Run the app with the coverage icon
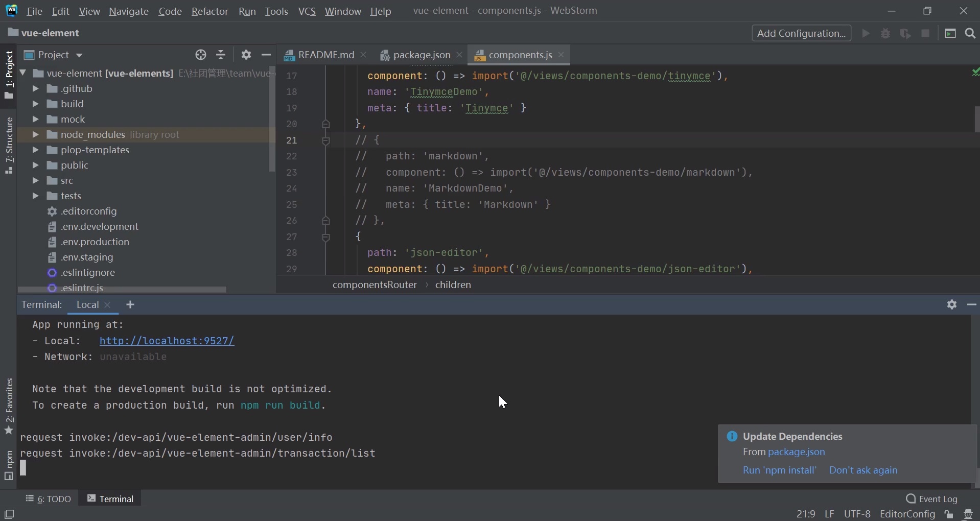This screenshot has height=521, width=980. point(906,33)
